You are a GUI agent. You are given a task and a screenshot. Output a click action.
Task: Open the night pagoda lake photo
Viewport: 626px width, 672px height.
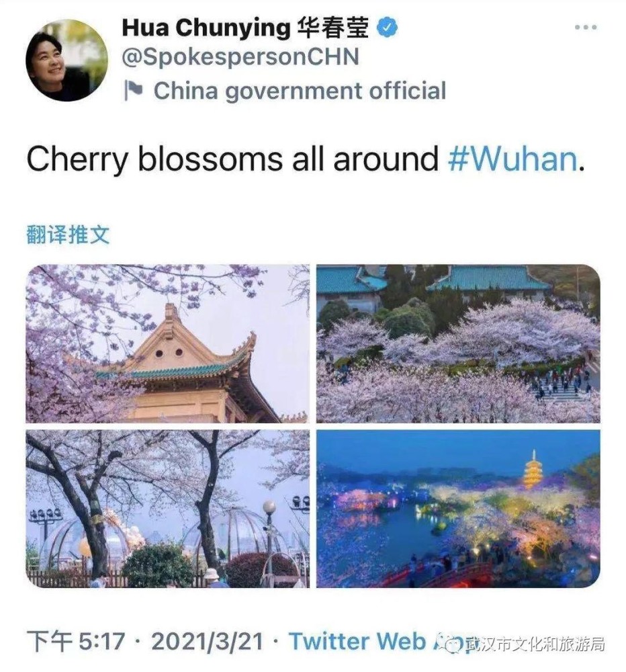pos(458,509)
